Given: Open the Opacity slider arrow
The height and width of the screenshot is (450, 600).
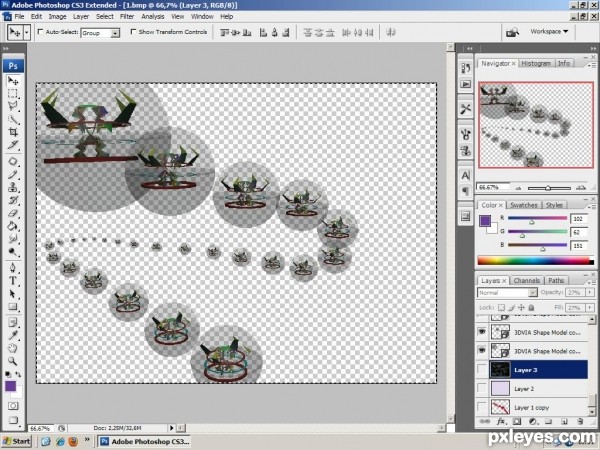Looking at the screenshot, I should (x=590, y=293).
